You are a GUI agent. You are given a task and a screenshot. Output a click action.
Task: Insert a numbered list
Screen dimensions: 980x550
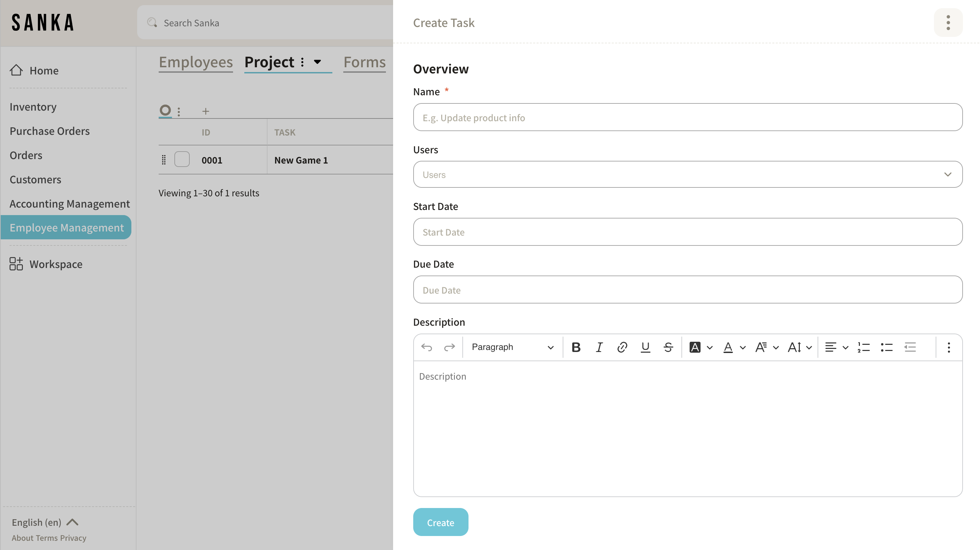864,347
